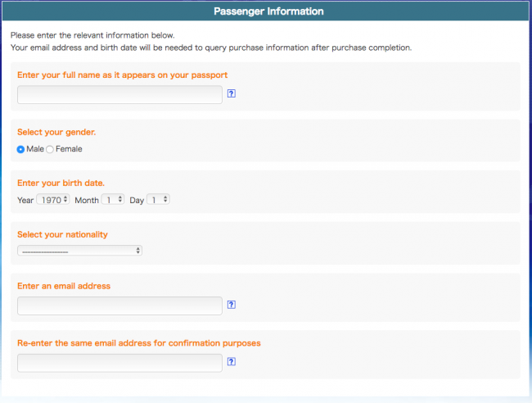This screenshot has height=403, width=532.
Task: Click the Day label in birth date
Action: (137, 200)
